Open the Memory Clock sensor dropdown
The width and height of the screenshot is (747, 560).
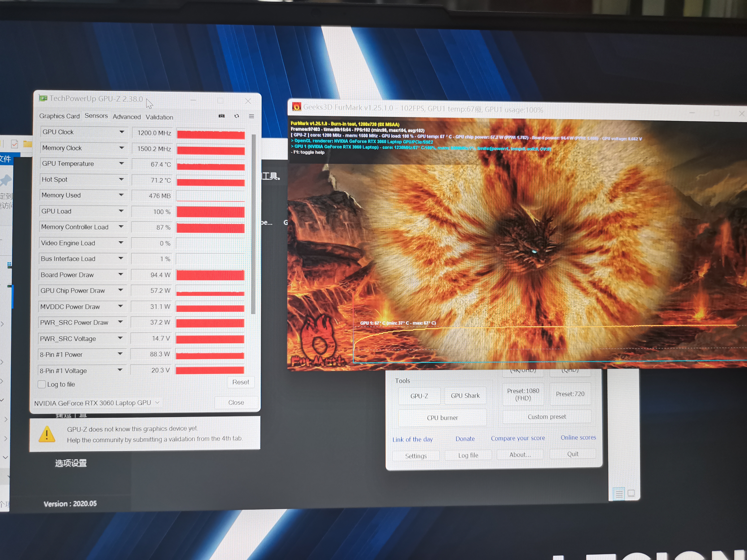122,148
